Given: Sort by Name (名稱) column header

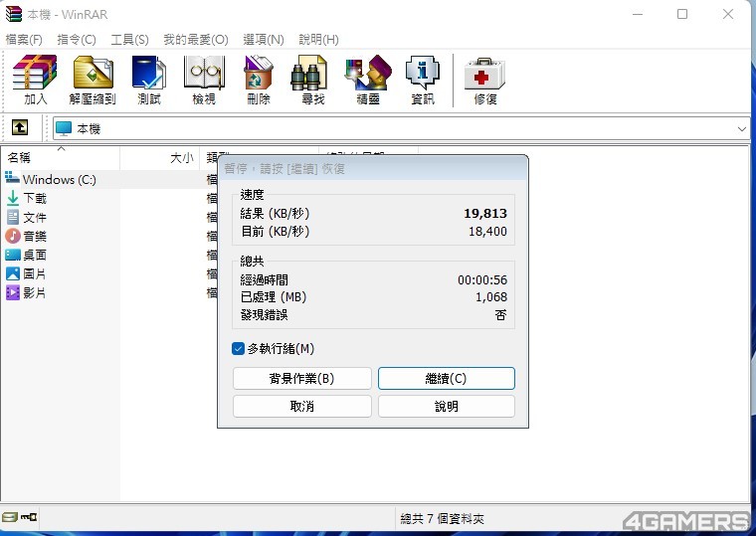Looking at the screenshot, I should coord(61,157).
